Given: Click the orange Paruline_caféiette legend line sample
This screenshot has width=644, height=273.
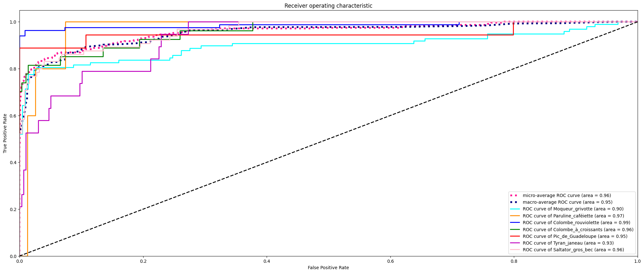Looking at the screenshot, I should tap(515, 216).
